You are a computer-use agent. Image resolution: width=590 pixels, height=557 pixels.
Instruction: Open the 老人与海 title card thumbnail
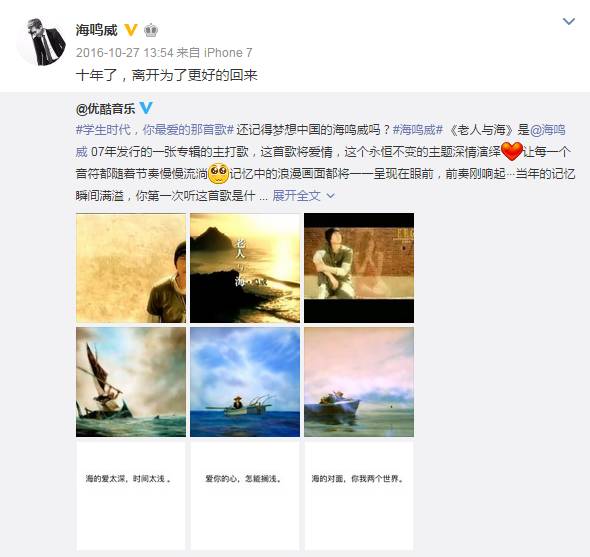click(x=245, y=268)
